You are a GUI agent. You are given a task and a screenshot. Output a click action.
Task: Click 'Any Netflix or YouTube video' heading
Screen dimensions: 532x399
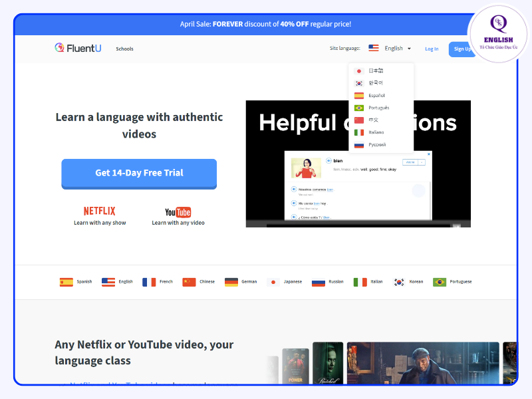(x=144, y=352)
